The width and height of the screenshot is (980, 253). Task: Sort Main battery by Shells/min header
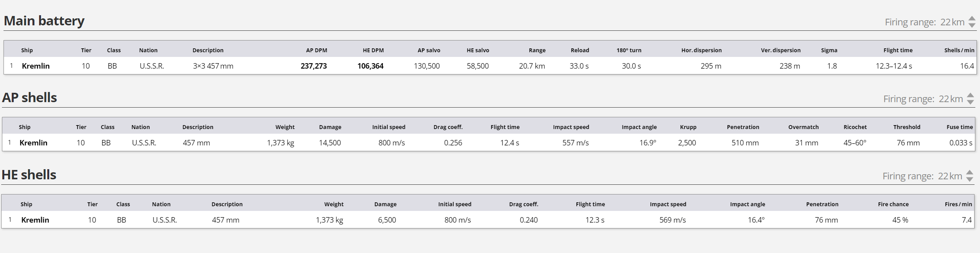point(959,50)
